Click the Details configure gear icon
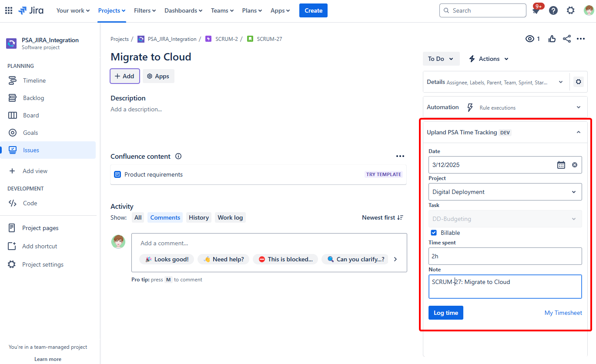This screenshot has width=596, height=364. click(578, 82)
